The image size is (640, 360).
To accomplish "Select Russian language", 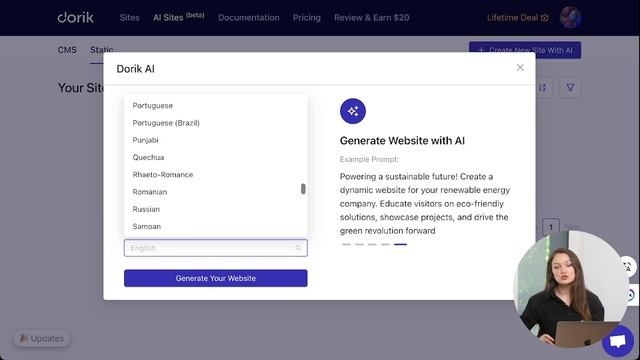I will pyautogui.click(x=216, y=209).
